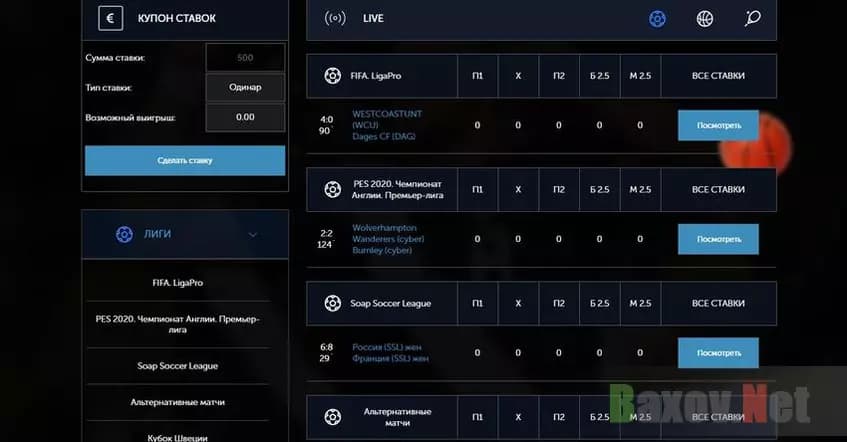The image size is (847, 442).
Task: Click the LIVE broadcast signal icon
Action: click(336, 18)
